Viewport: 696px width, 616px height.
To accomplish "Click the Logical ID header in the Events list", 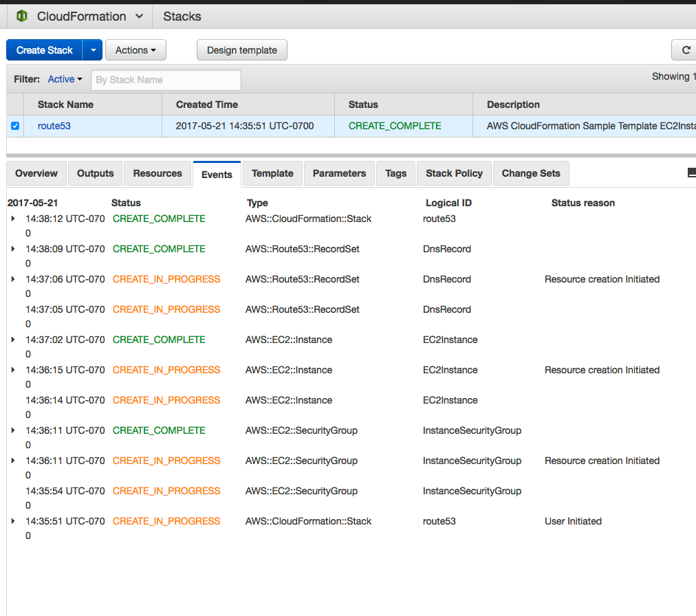I will [448, 203].
